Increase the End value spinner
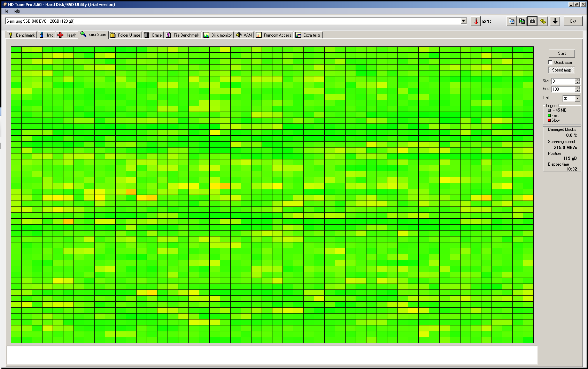Image resolution: width=588 pixels, height=369 pixels. point(577,88)
